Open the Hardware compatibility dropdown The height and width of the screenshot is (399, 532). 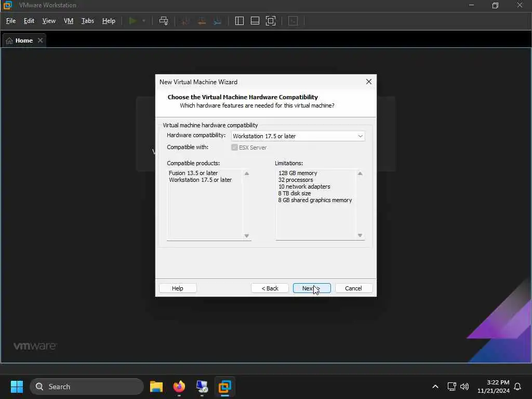tap(298, 136)
